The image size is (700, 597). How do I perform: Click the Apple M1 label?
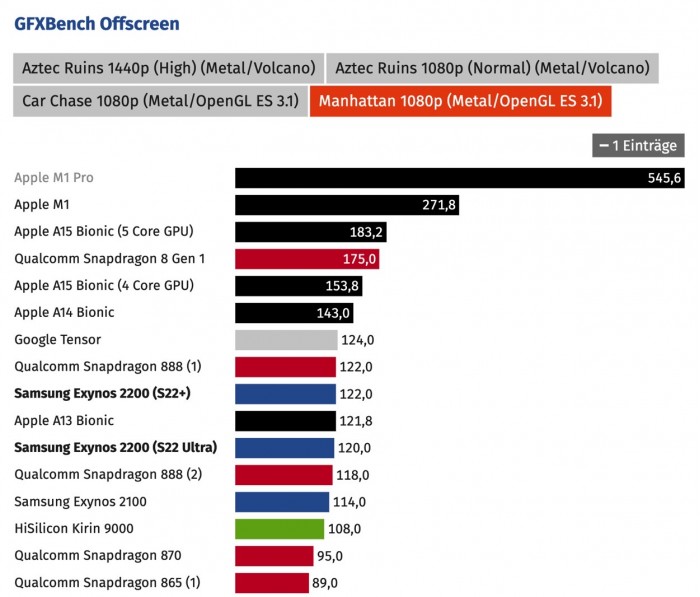click(x=42, y=205)
